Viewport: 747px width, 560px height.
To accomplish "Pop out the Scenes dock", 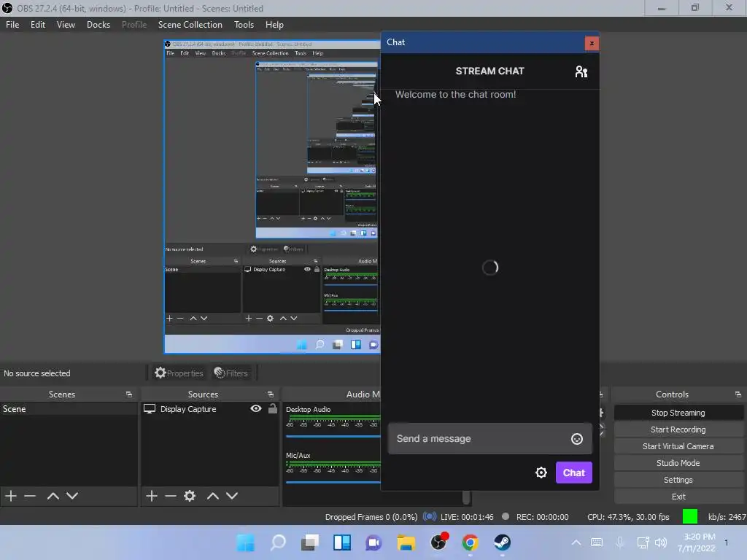I will 128,394.
